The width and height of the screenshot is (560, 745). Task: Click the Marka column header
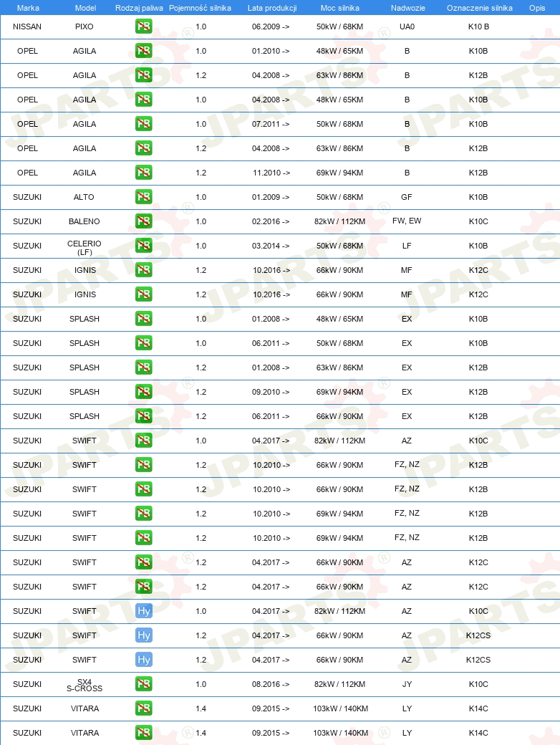point(28,8)
